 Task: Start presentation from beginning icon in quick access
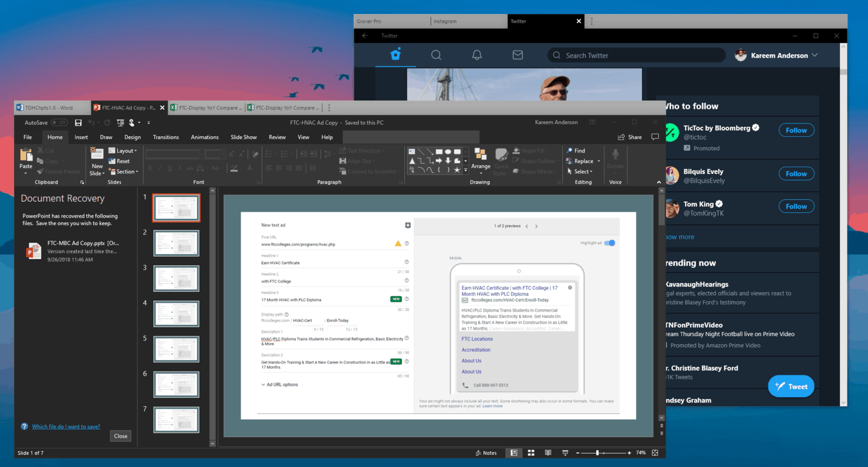pos(120,123)
